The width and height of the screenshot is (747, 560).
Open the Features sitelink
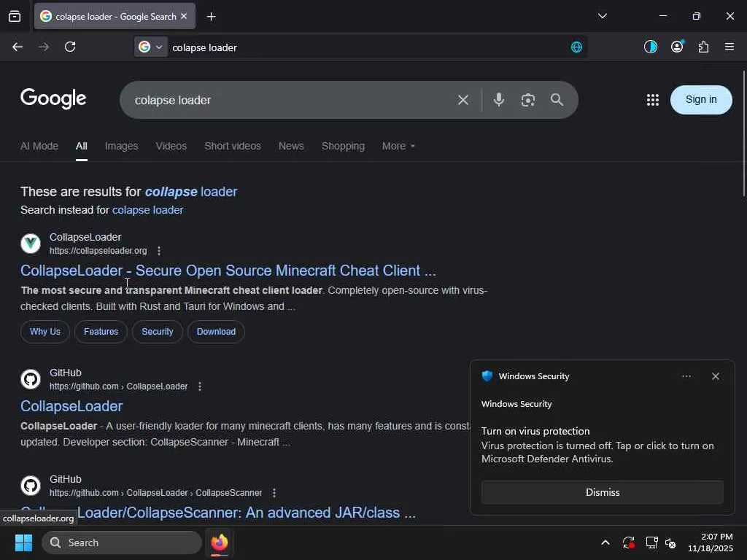click(101, 332)
